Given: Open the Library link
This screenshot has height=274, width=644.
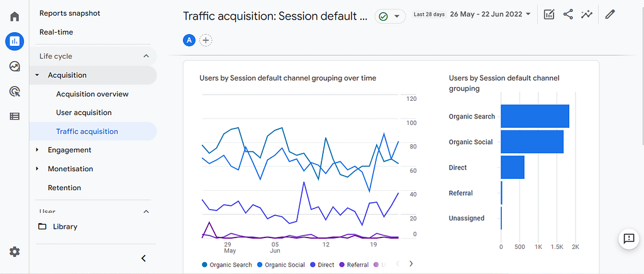Looking at the screenshot, I should [x=65, y=227].
